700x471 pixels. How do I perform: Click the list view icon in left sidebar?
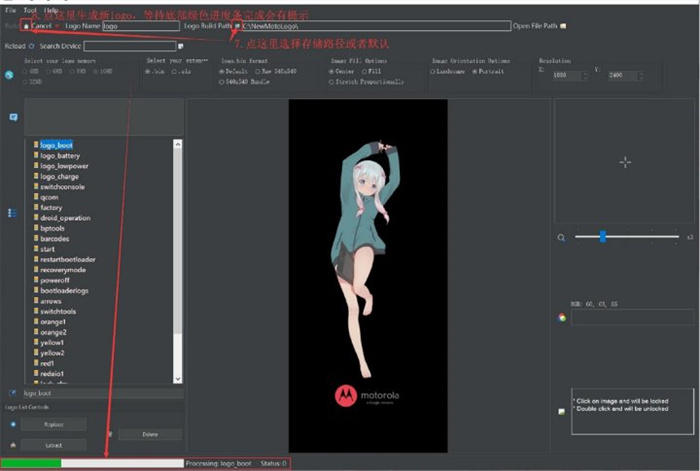(13, 213)
